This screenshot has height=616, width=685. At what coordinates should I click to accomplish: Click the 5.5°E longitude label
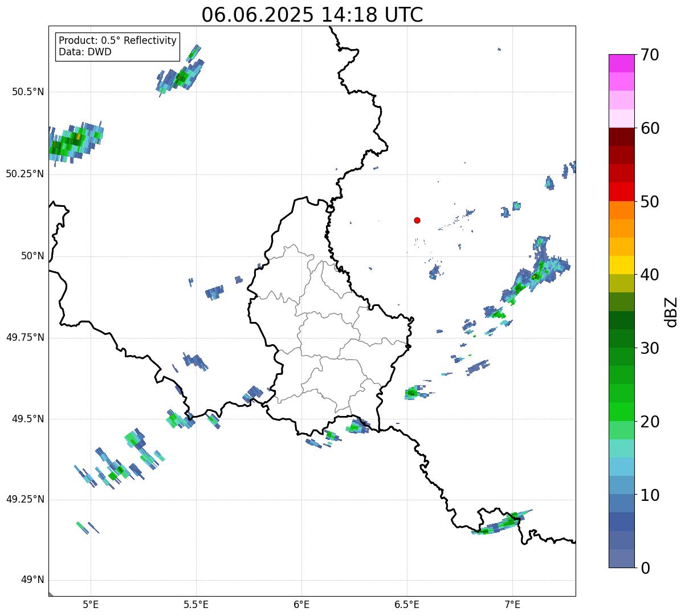coord(196,604)
